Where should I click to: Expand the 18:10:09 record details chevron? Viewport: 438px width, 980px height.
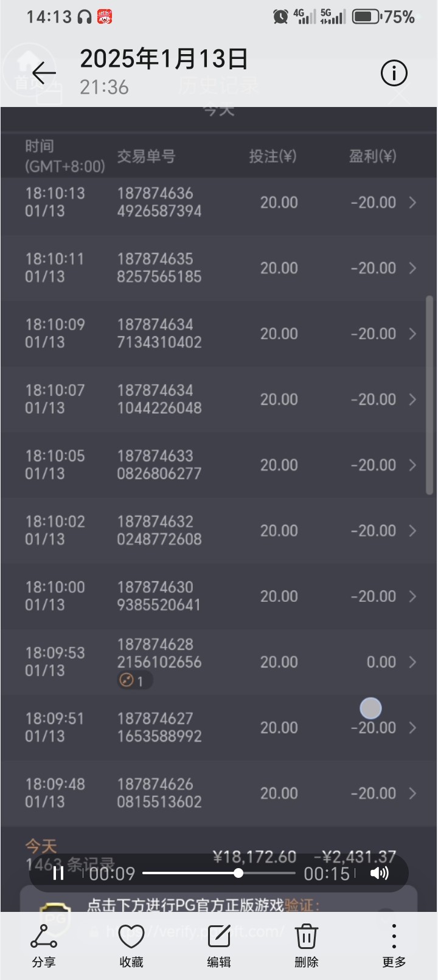[412, 334]
